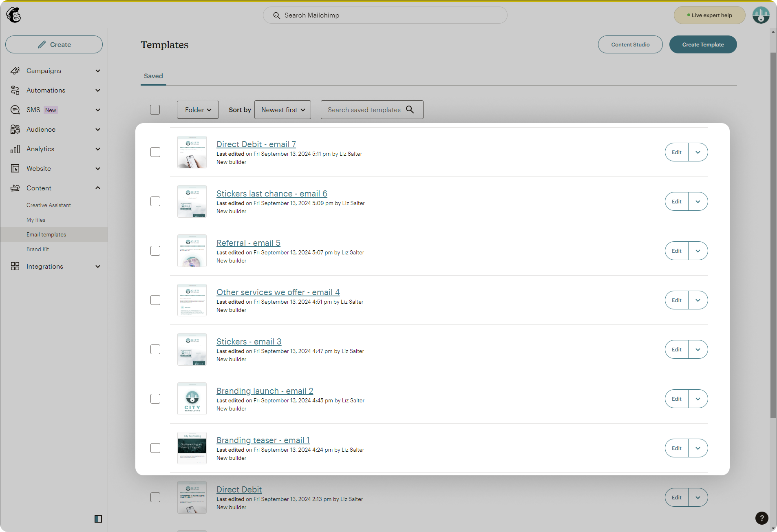Open the Campaigns section icon
Screen dimensions: 777x532
[x=15, y=71]
